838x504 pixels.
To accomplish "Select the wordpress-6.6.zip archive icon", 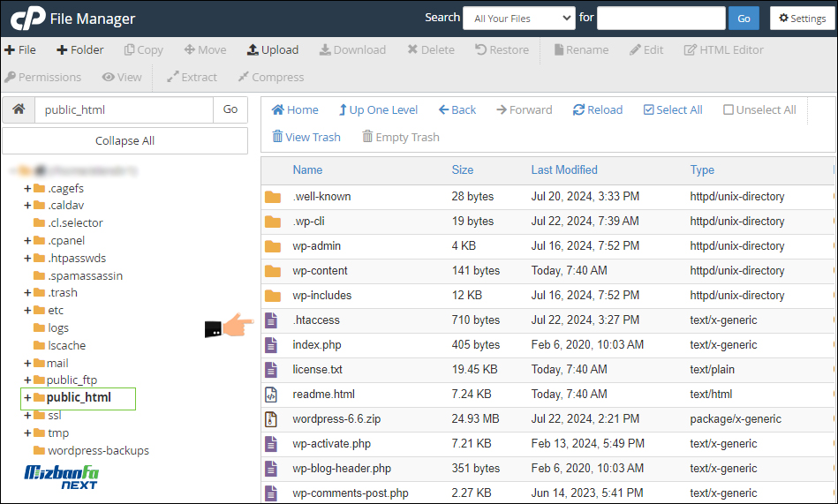I will 271,419.
